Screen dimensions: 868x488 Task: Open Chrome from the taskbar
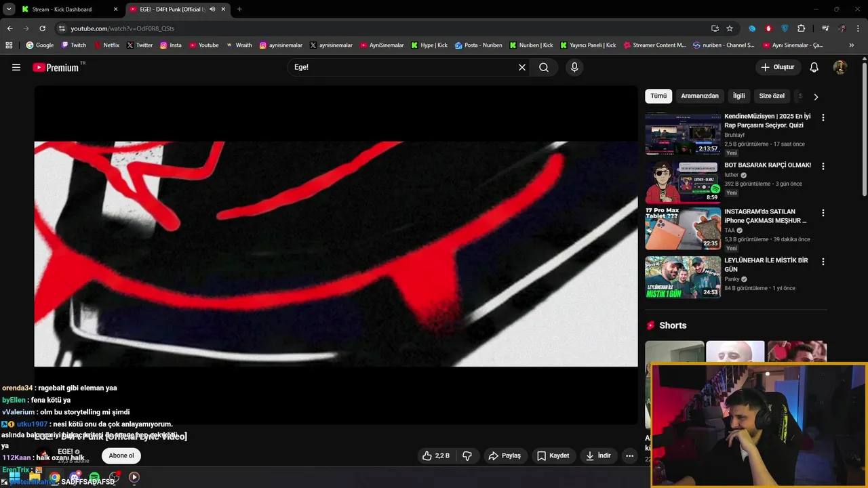click(x=54, y=477)
